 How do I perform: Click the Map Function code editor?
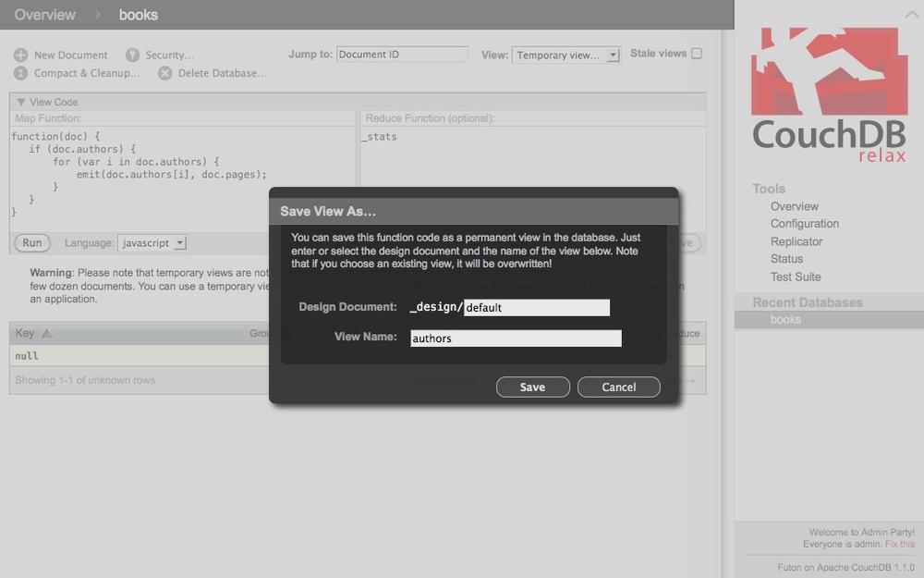[x=183, y=178]
